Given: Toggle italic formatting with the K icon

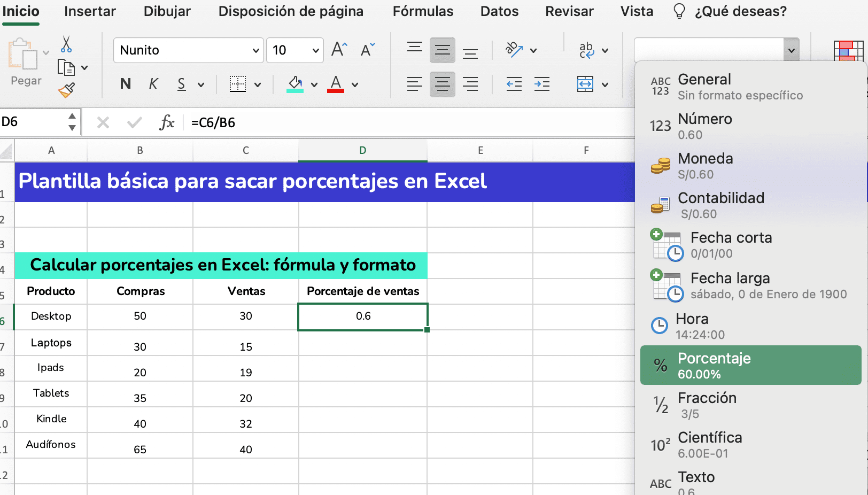Looking at the screenshot, I should tap(153, 84).
